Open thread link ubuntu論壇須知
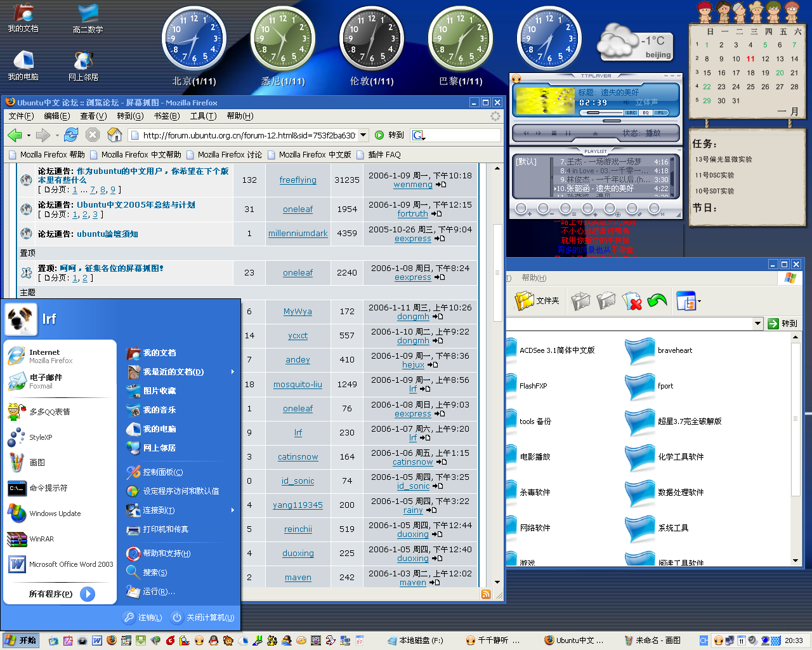Image resolution: width=812 pixels, height=650 pixels. (107, 234)
